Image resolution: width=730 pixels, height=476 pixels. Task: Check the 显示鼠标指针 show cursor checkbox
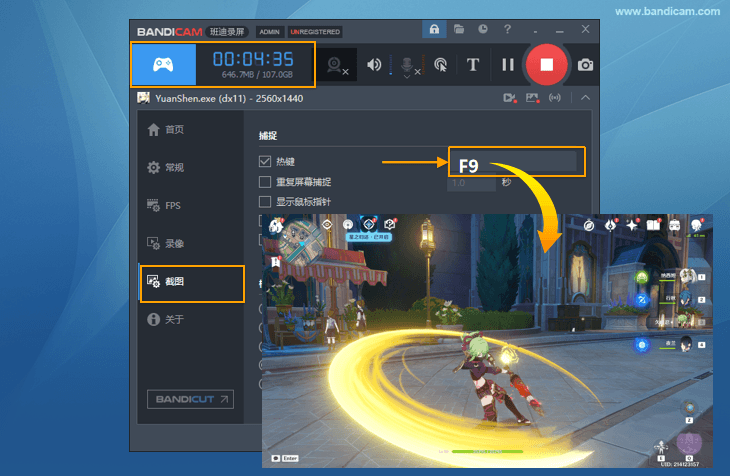coord(265,202)
